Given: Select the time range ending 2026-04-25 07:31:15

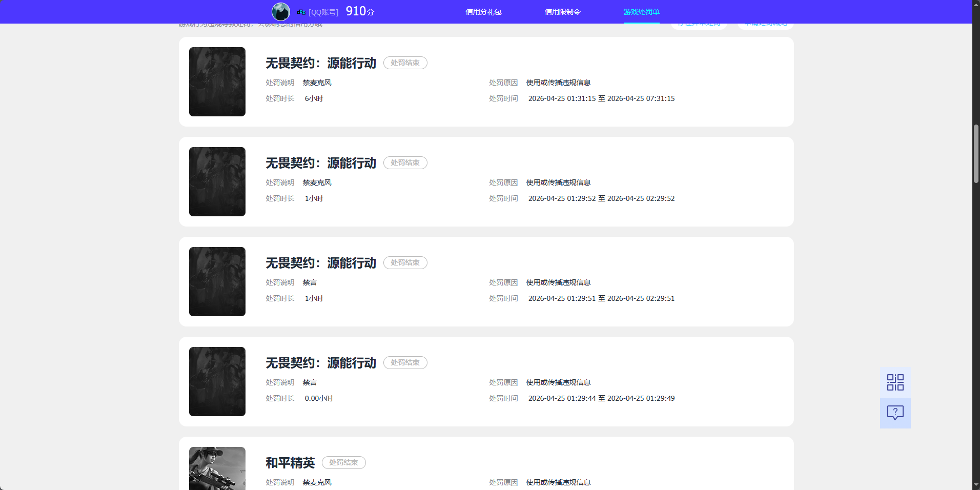Looking at the screenshot, I should (601, 98).
